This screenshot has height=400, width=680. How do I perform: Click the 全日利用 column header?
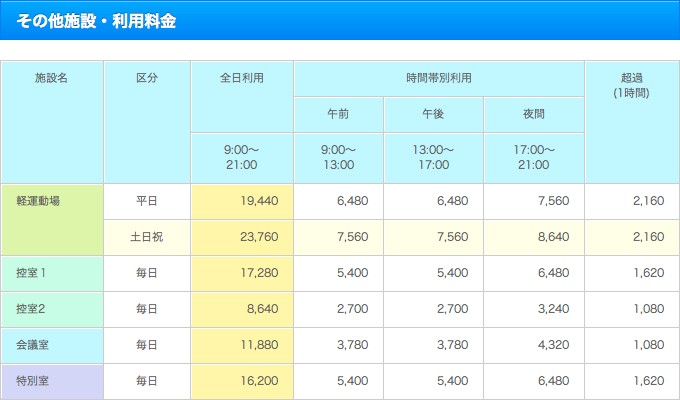242,96
